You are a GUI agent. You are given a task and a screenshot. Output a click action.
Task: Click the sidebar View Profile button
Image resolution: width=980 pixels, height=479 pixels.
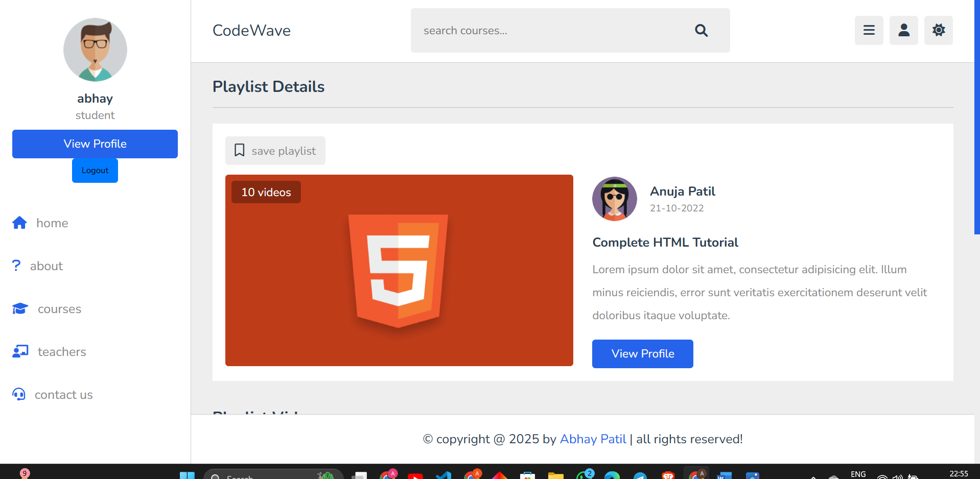[95, 144]
